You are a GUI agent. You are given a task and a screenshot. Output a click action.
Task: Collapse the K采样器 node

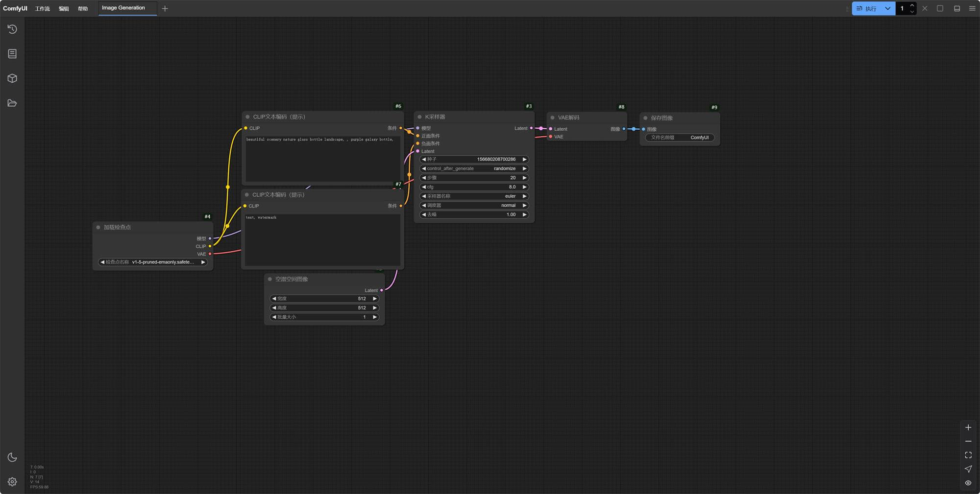click(x=419, y=117)
